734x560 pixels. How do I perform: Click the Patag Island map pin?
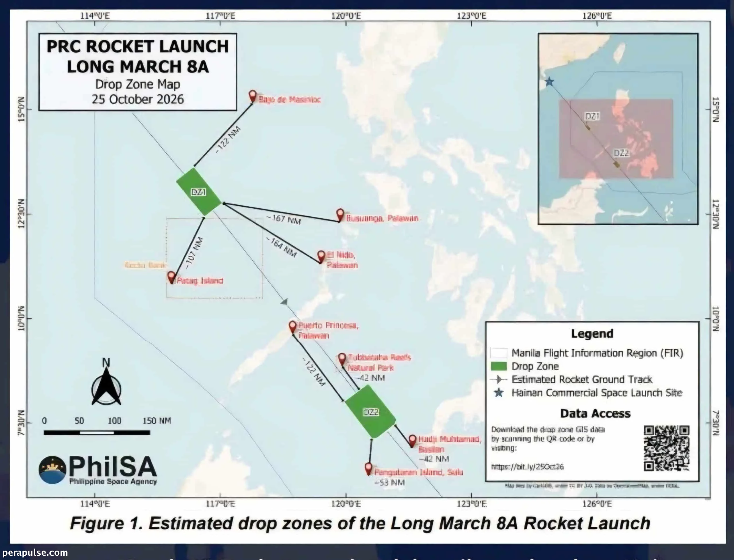pos(171,277)
